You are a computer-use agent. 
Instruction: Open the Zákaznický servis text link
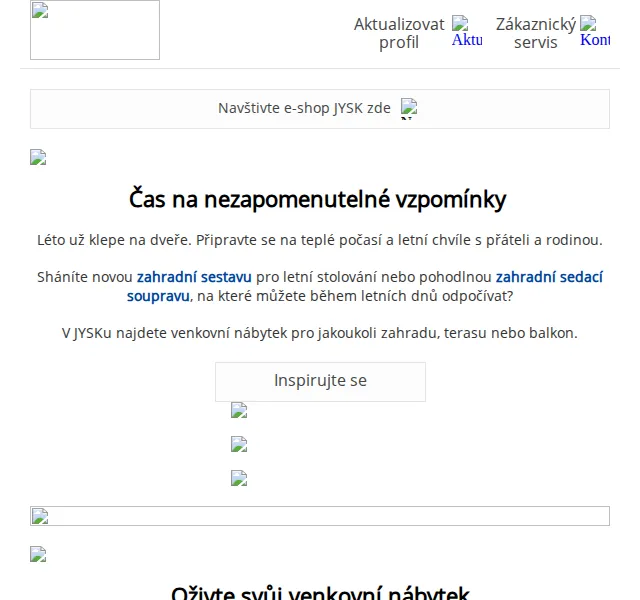(x=536, y=33)
